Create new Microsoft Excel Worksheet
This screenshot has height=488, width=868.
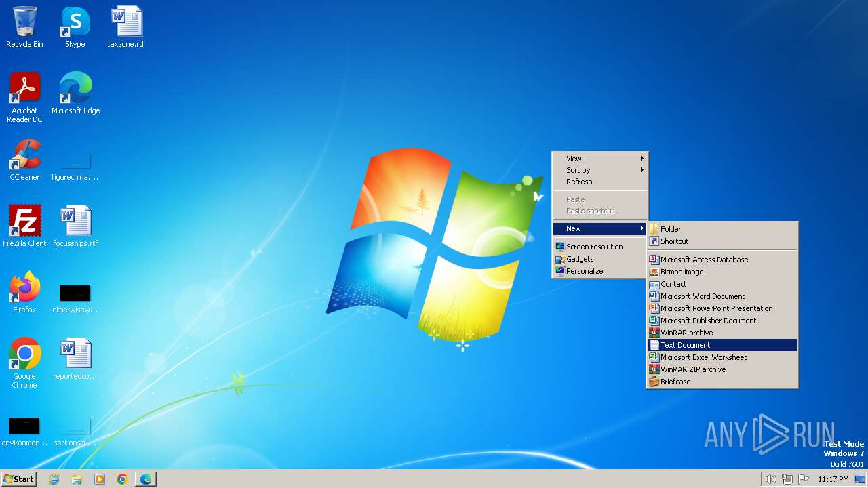722,357
